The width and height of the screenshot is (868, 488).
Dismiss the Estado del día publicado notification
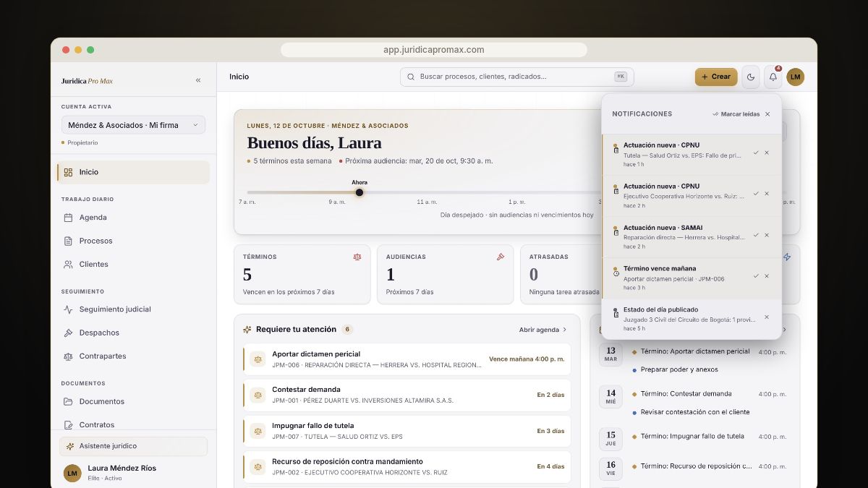point(767,317)
